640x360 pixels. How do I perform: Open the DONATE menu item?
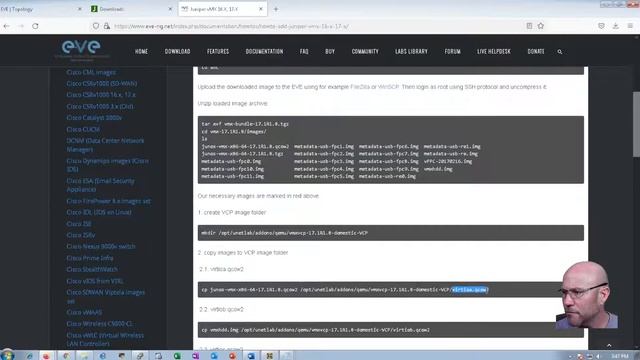(x=536, y=51)
